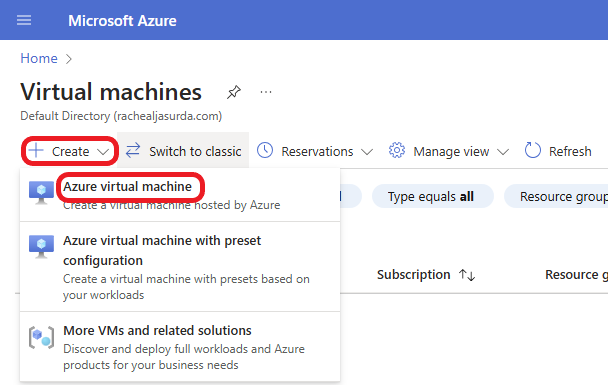Click the Azure virtual machine monitor icon
Viewport: 615px width, 385px height.
pos(41,193)
